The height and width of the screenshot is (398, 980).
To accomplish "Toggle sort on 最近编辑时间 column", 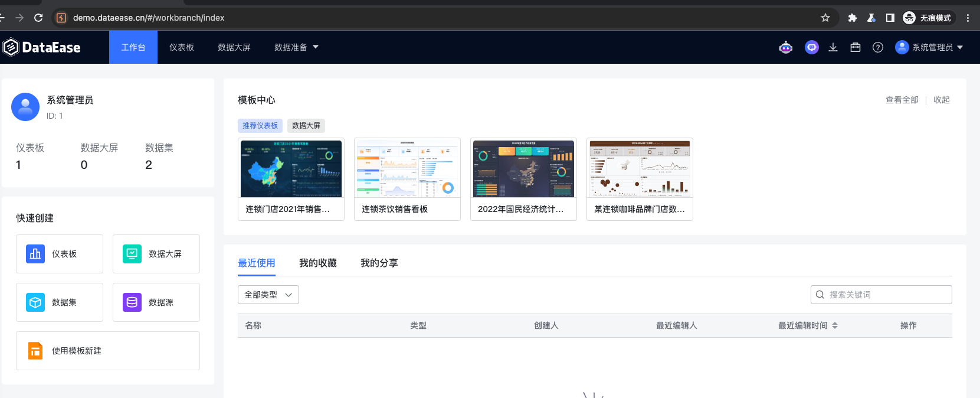I will (x=834, y=325).
